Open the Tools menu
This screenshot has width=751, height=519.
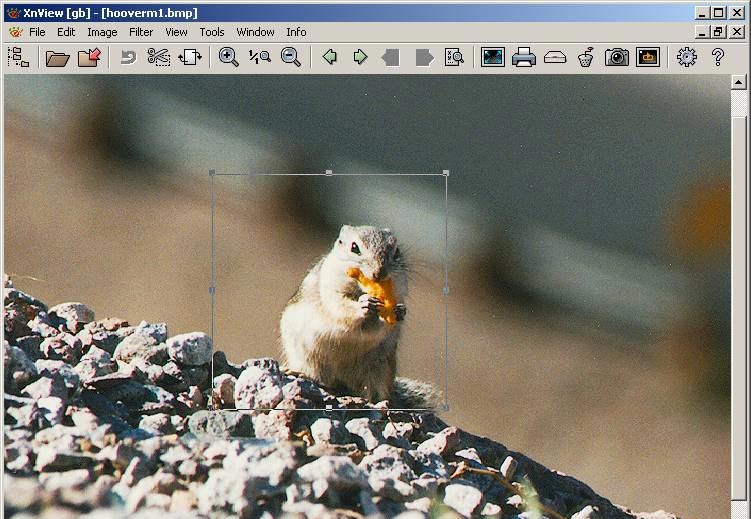point(212,32)
